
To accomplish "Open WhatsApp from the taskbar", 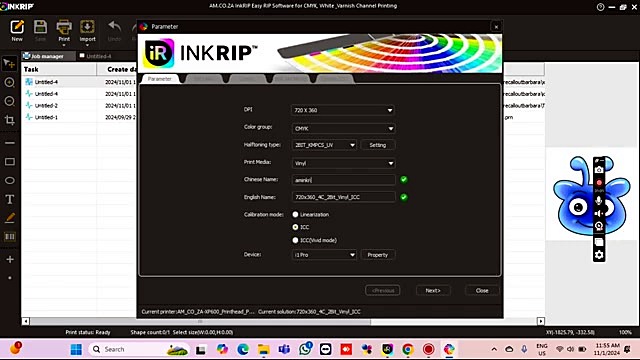I will (x=305, y=349).
